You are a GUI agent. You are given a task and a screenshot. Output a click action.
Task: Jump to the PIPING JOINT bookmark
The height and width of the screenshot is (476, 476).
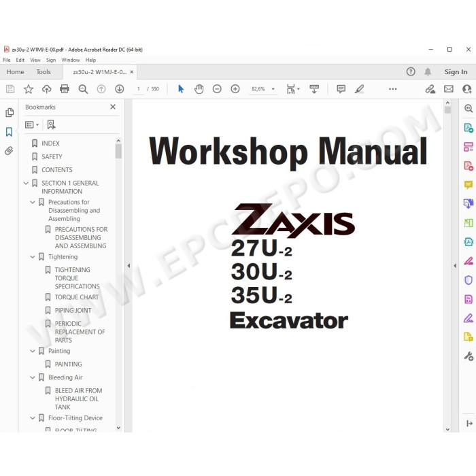coord(73,310)
